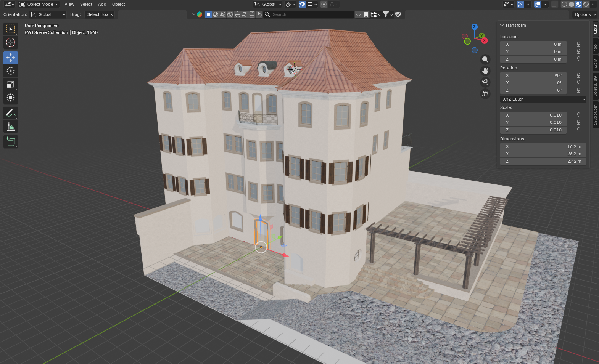The width and height of the screenshot is (599, 364).
Task: Toggle camera view with the camera icon
Action: click(485, 82)
